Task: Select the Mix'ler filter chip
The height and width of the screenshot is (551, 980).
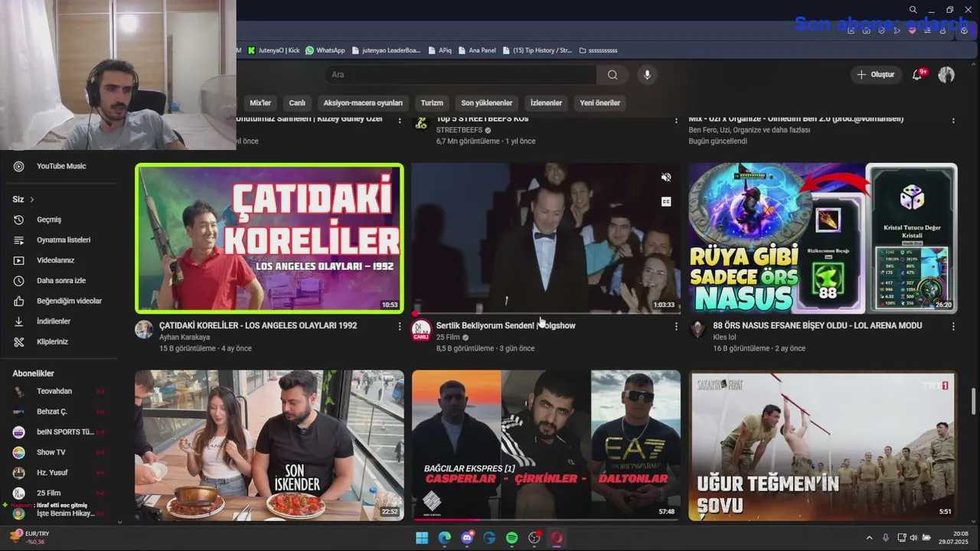Action: [x=260, y=103]
